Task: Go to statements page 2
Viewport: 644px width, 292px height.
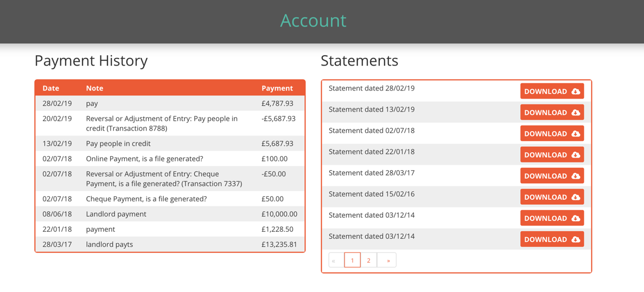Action: click(368, 261)
